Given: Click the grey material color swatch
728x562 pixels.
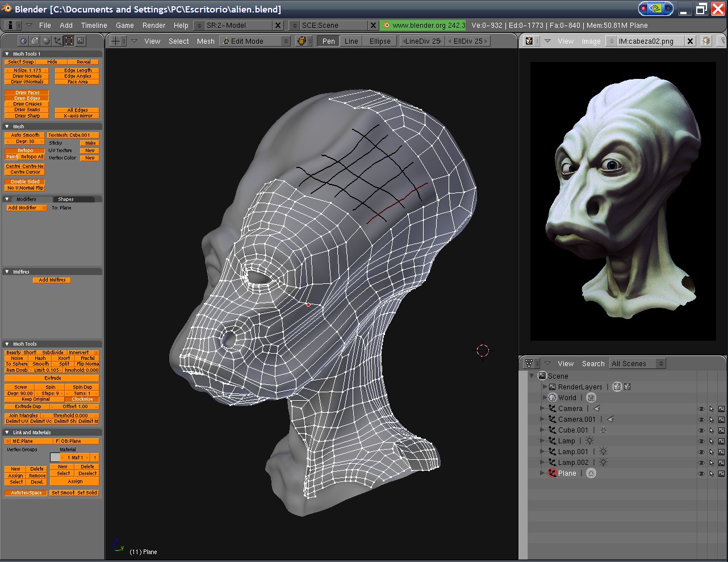Looking at the screenshot, I should pos(55,458).
